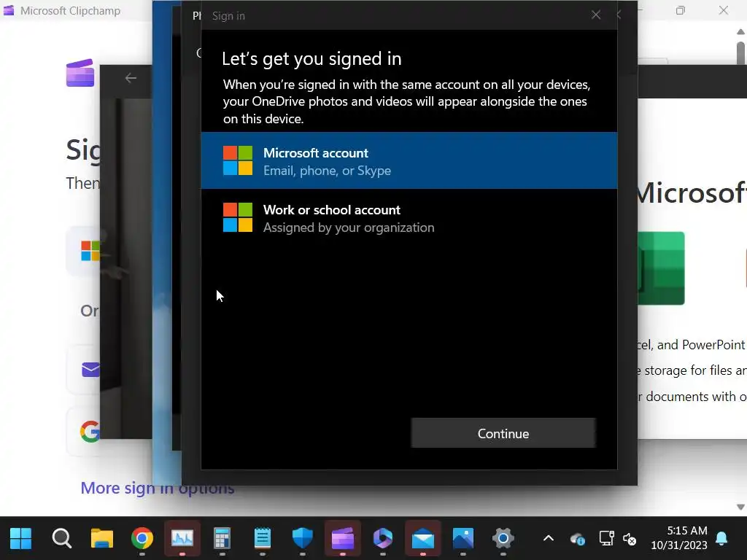Open the Task Manager taskbar icon

pos(182,539)
